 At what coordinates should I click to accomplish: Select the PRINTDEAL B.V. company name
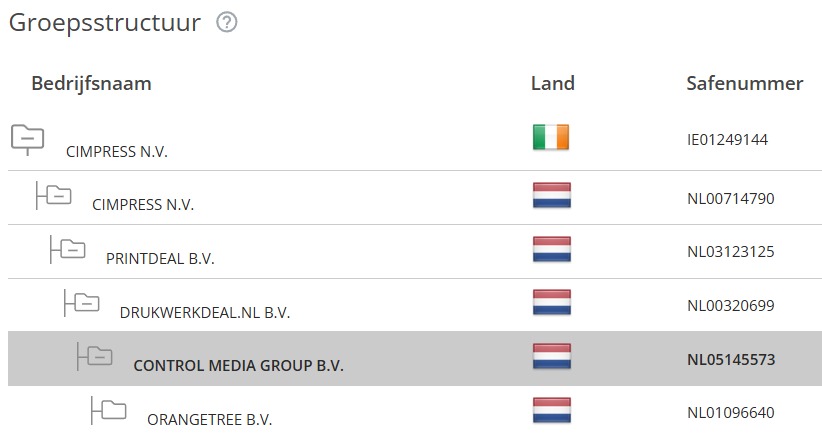click(160, 259)
